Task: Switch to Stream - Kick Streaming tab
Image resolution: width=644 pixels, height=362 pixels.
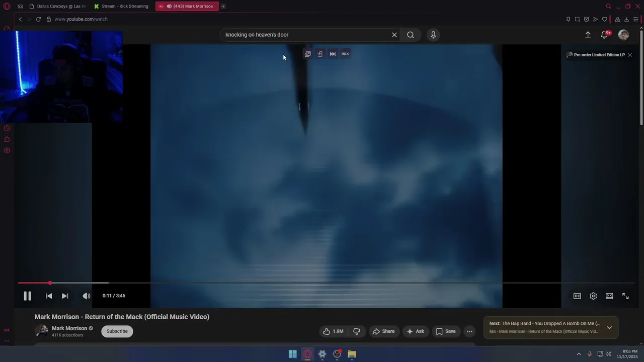Action: coord(121,6)
